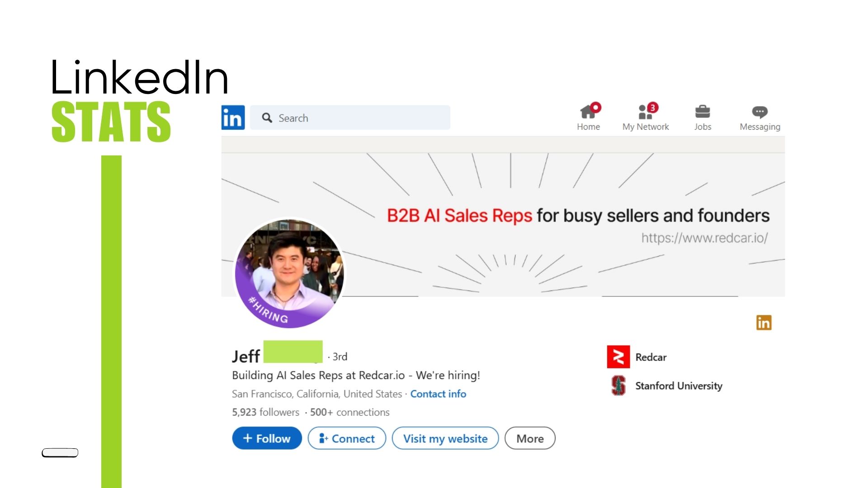Open the Contact info link
Image resolution: width=868 pixels, height=488 pixels.
pos(438,394)
